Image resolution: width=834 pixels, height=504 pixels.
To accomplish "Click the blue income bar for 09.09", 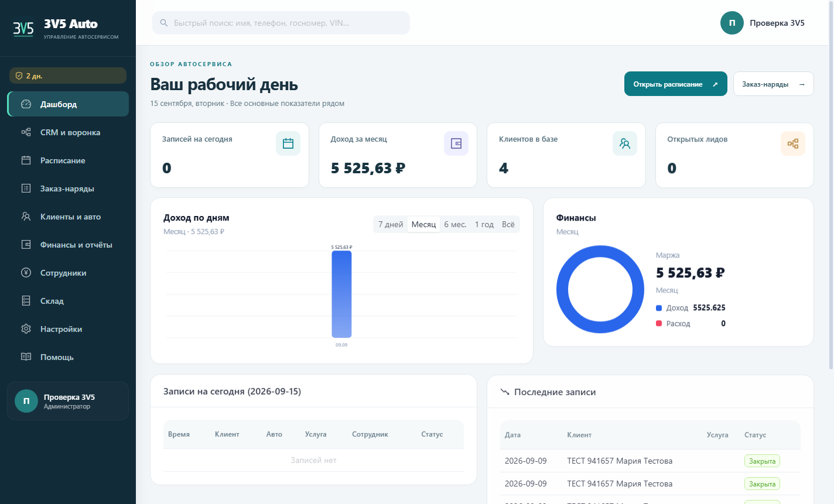I will click(341, 294).
